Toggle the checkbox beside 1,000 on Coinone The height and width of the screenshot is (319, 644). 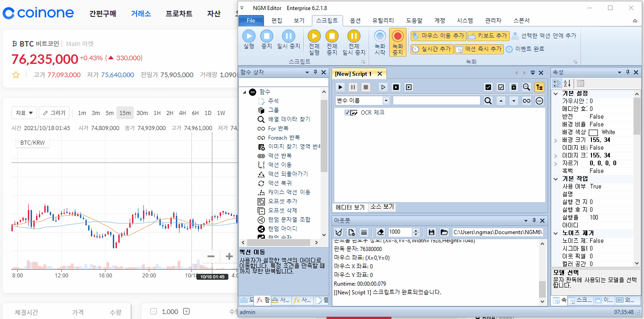pyautogui.click(x=153, y=311)
